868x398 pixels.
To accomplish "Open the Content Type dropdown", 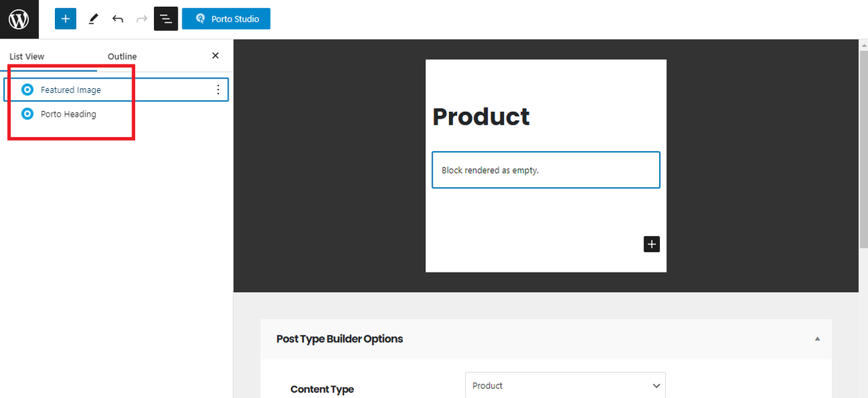I will [x=566, y=385].
